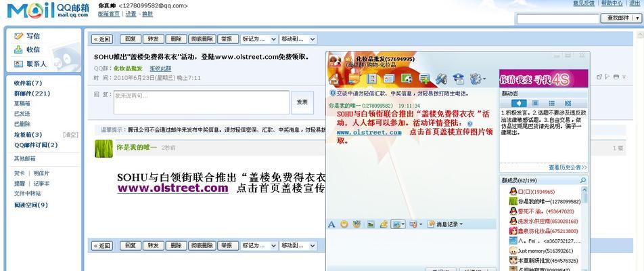Select the arrow icon tab in 群动态

tap(568, 103)
